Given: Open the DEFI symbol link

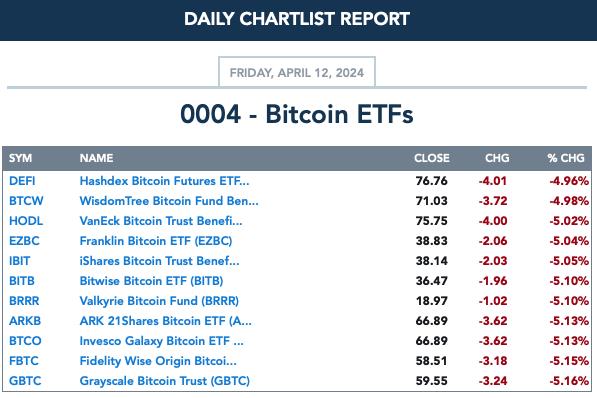Looking at the screenshot, I should pos(22,181).
